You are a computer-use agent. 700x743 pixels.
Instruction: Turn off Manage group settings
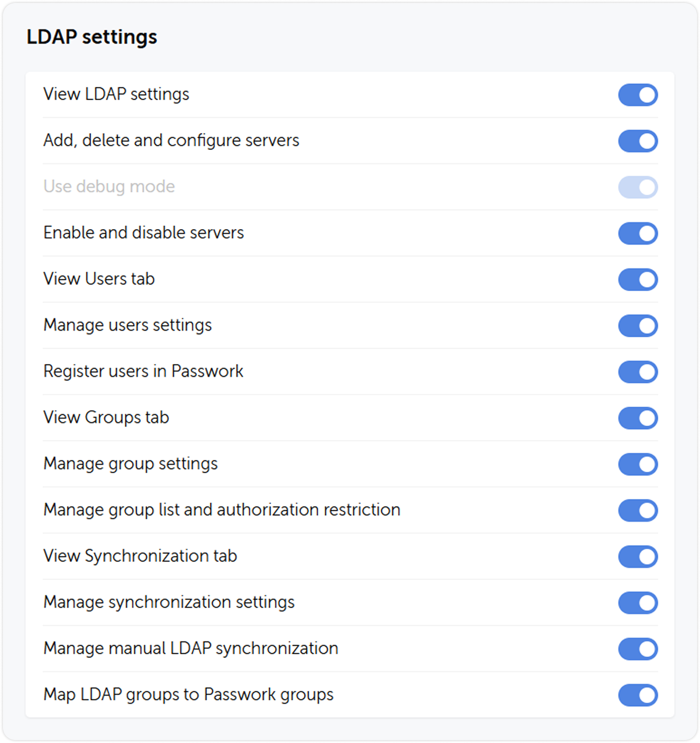[x=638, y=464]
